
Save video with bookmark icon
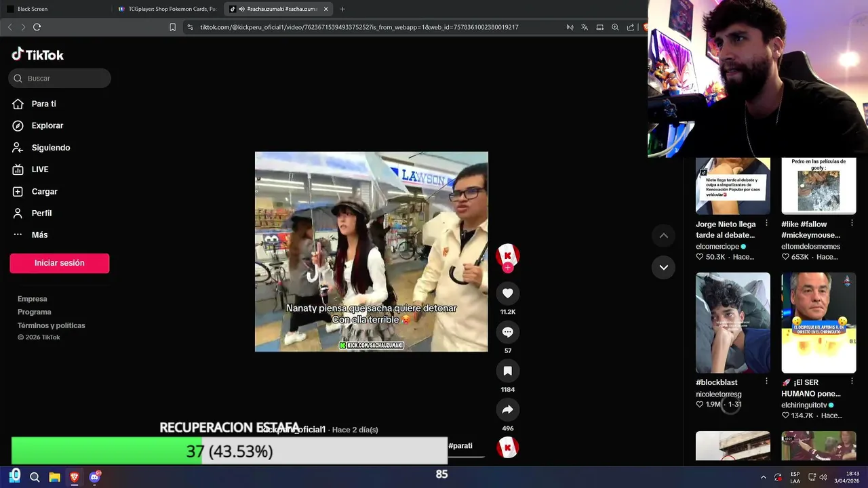507,371
